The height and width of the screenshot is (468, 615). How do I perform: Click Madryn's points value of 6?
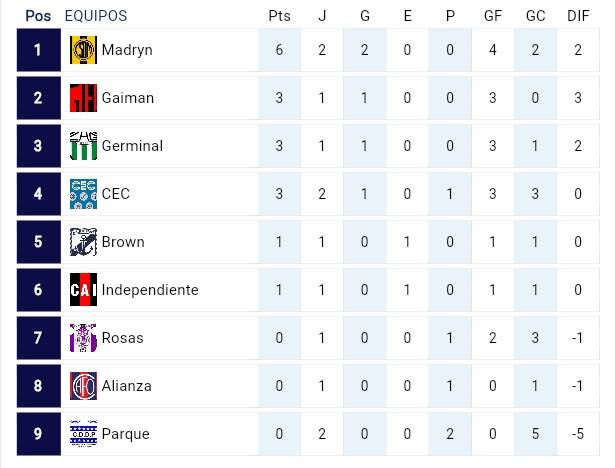[280, 50]
